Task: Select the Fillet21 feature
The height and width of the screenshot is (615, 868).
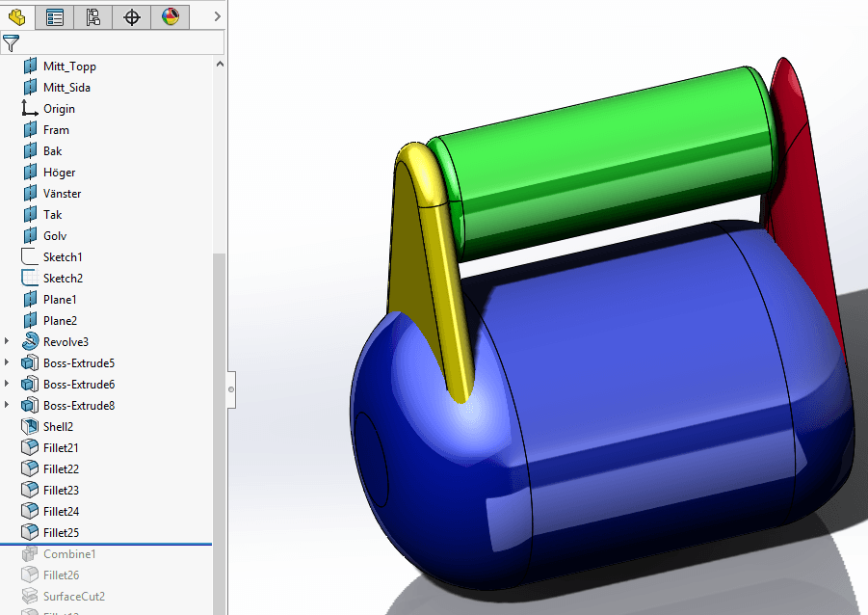Action: pyautogui.click(x=61, y=447)
